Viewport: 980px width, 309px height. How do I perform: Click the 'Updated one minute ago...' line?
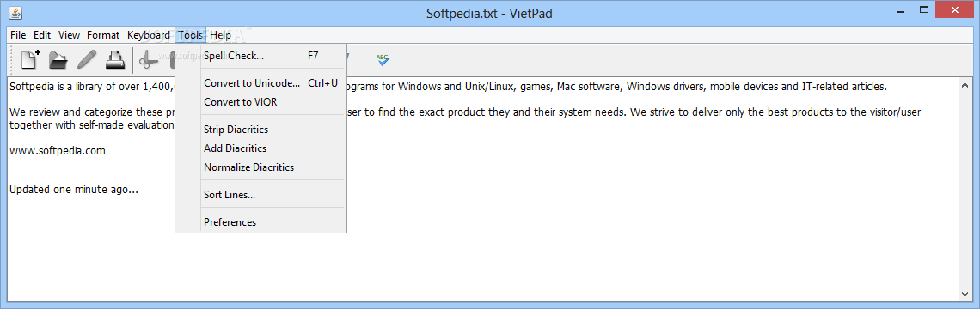74,189
